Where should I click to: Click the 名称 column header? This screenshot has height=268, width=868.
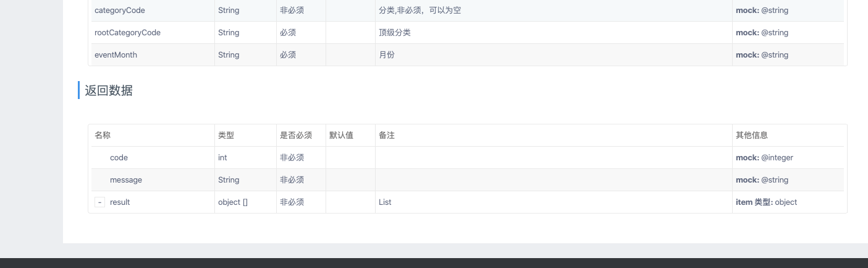tap(103, 135)
